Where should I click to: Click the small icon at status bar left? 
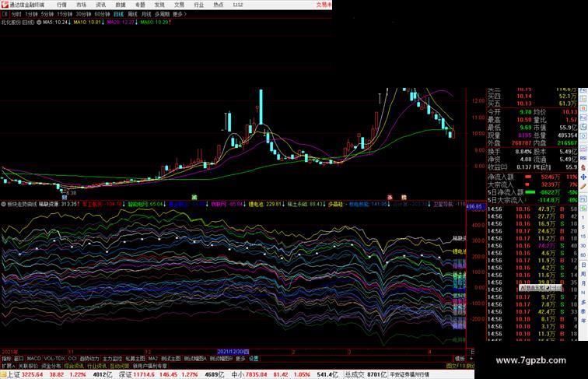coord(3,374)
